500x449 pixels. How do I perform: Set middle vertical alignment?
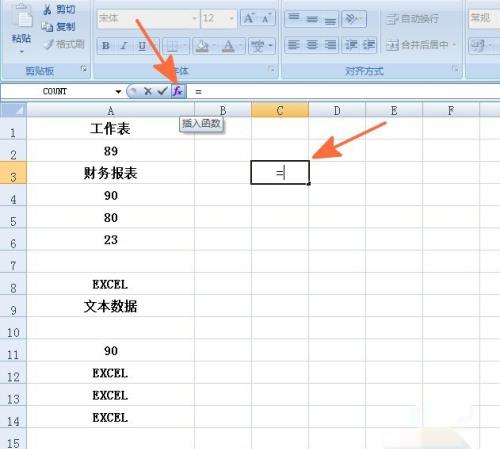pos(312,18)
